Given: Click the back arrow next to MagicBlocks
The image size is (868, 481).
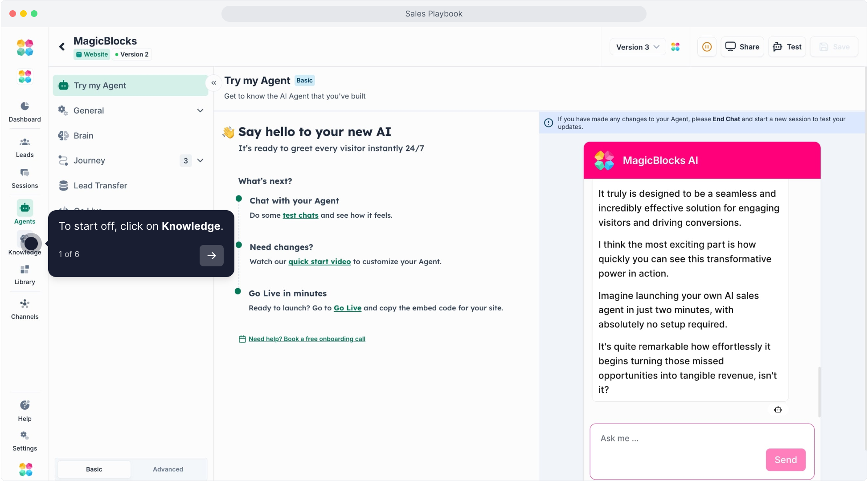Looking at the screenshot, I should coord(62,46).
